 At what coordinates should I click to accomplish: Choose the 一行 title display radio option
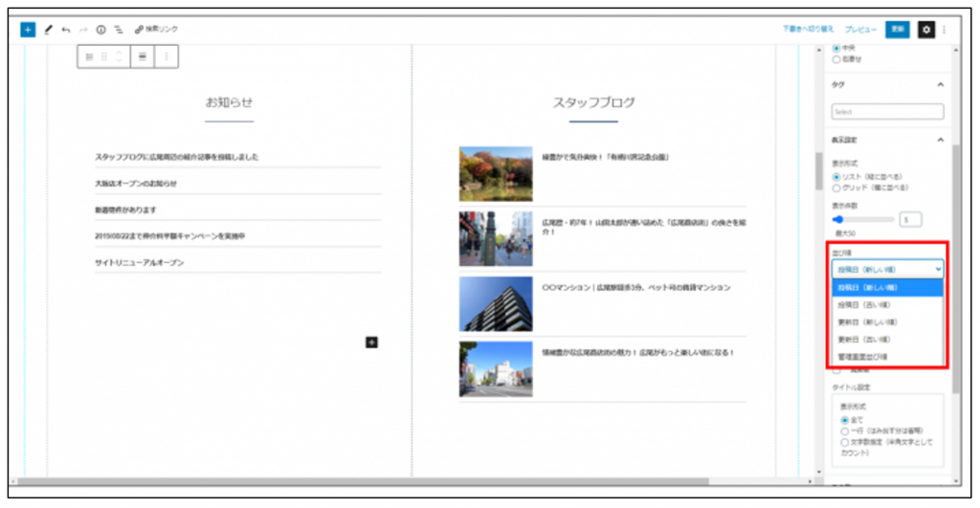click(844, 431)
